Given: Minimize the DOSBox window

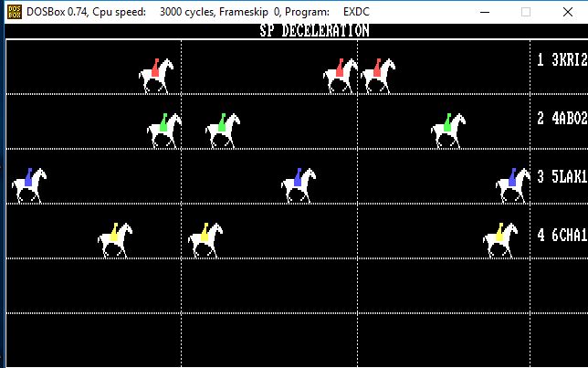Looking at the screenshot, I should pyautogui.click(x=485, y=12).
